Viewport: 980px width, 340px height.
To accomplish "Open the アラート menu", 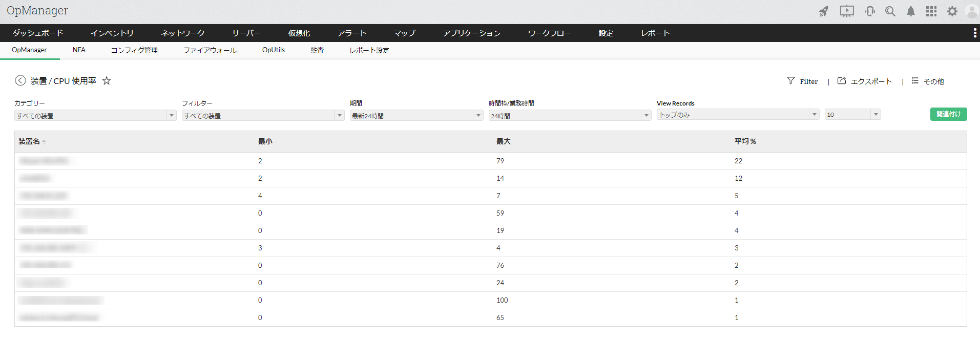I will point(352,33).
